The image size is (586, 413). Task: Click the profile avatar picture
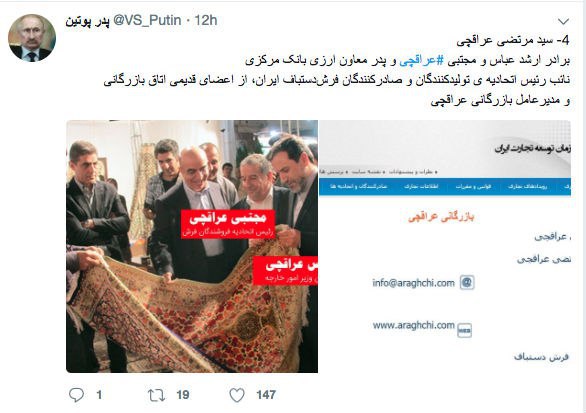tap(32, 38)
